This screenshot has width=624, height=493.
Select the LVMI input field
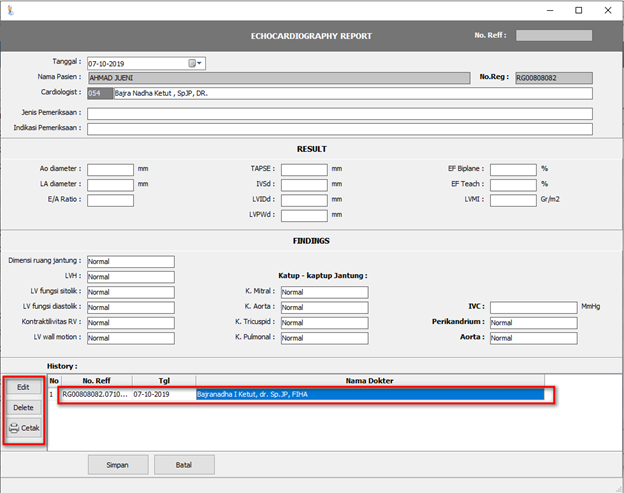pyautogui.click(x=513, y=199)
